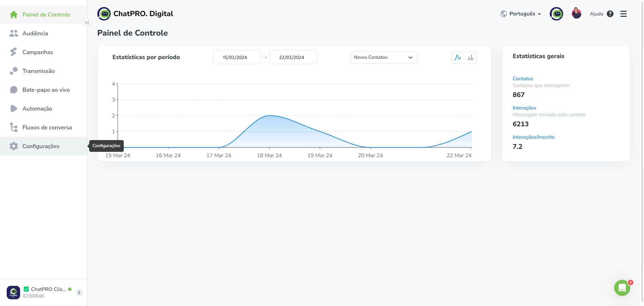Open the Bate-papo ao vivo menu item
This screenshot has height=306, width=644.
tap(44, 90)
